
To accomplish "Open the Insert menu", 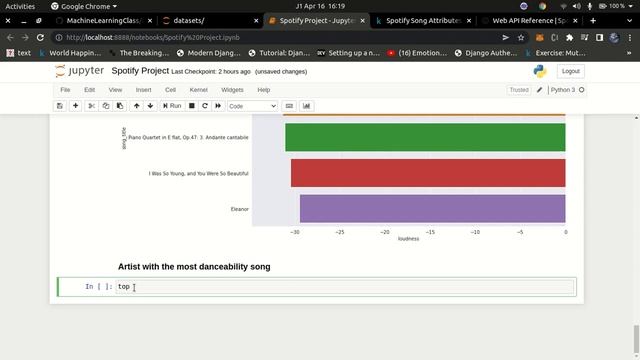I will click(143, 90).
